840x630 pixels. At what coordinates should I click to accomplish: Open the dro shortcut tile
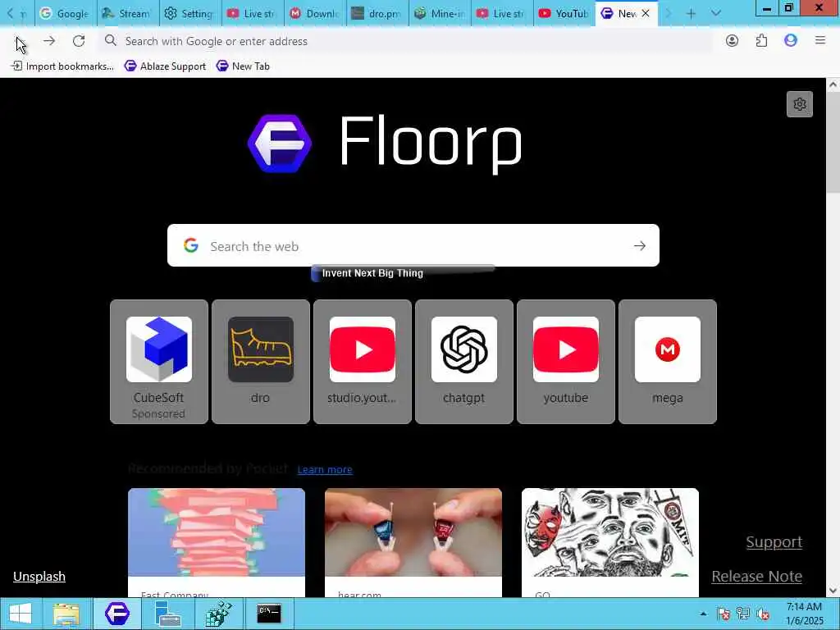(x=260, y=362)
